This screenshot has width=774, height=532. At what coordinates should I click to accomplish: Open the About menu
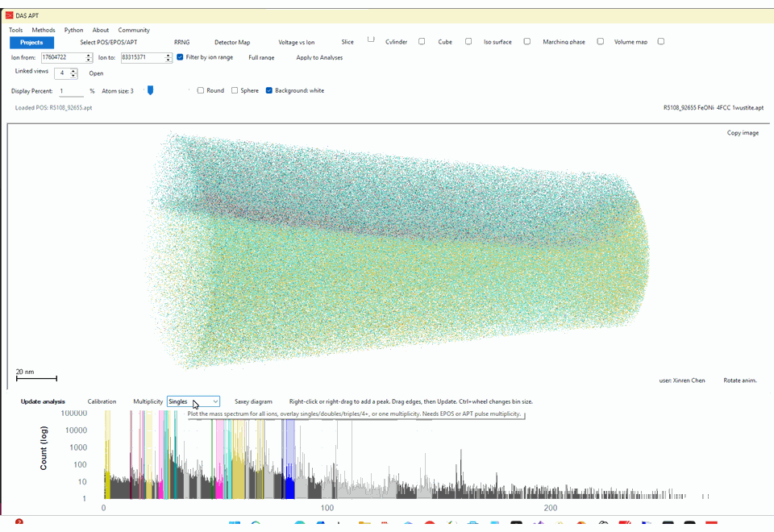tap(101, 30)
